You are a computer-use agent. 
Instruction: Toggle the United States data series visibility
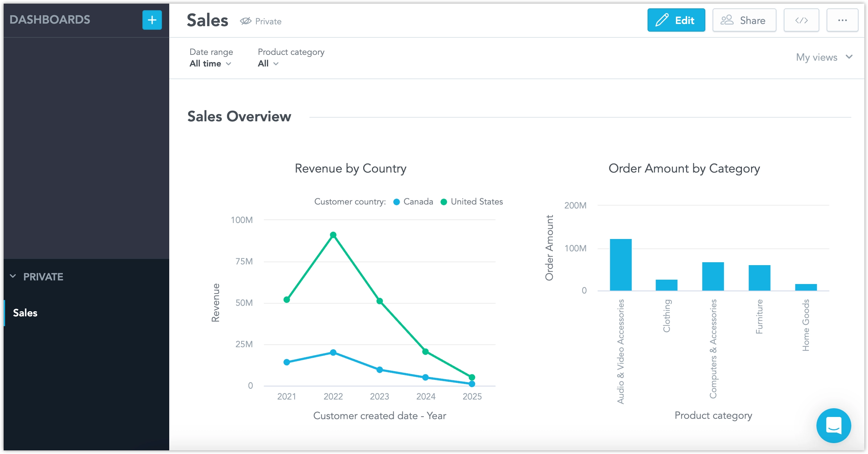click(471, 202)
